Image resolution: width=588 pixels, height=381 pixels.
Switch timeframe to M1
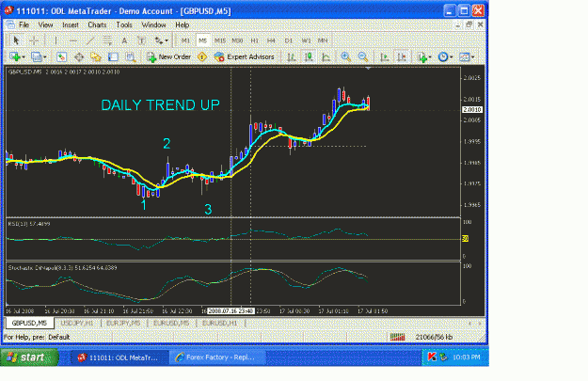coord(185,40)
